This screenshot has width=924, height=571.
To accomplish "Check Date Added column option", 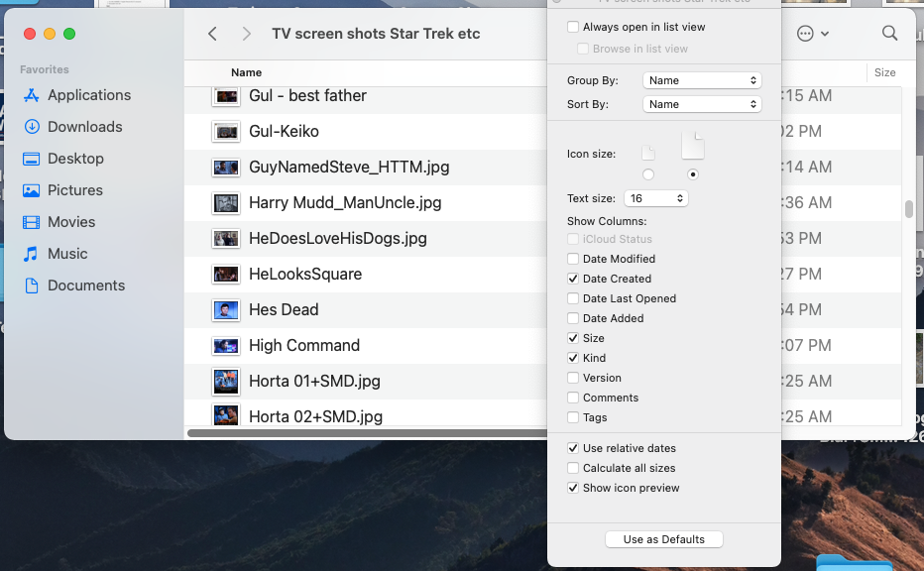I will (x=573, y=318).
